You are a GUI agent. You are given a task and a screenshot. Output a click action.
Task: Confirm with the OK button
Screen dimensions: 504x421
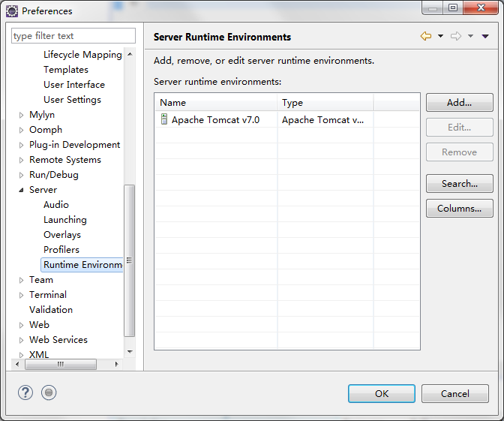(x=382, y=394)
